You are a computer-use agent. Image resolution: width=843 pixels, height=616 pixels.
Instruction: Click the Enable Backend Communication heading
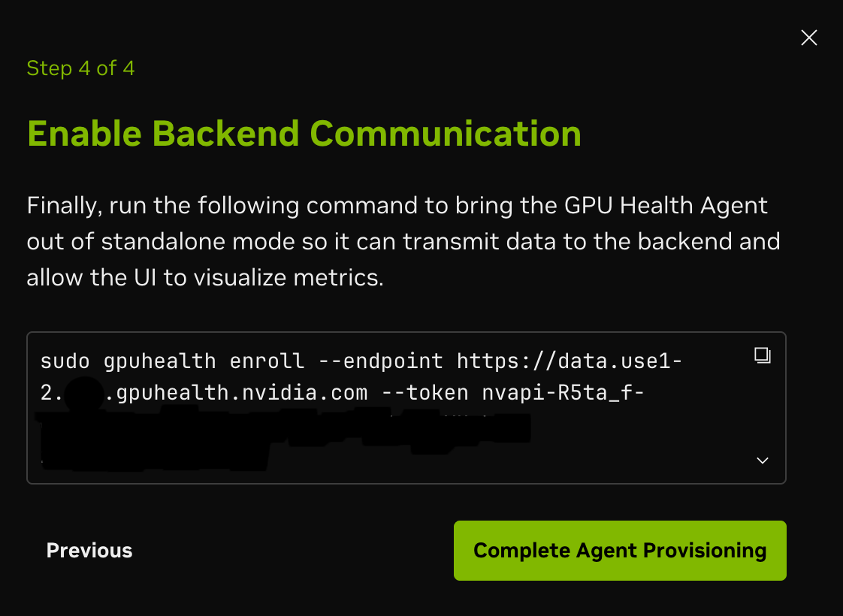[304, 134]
